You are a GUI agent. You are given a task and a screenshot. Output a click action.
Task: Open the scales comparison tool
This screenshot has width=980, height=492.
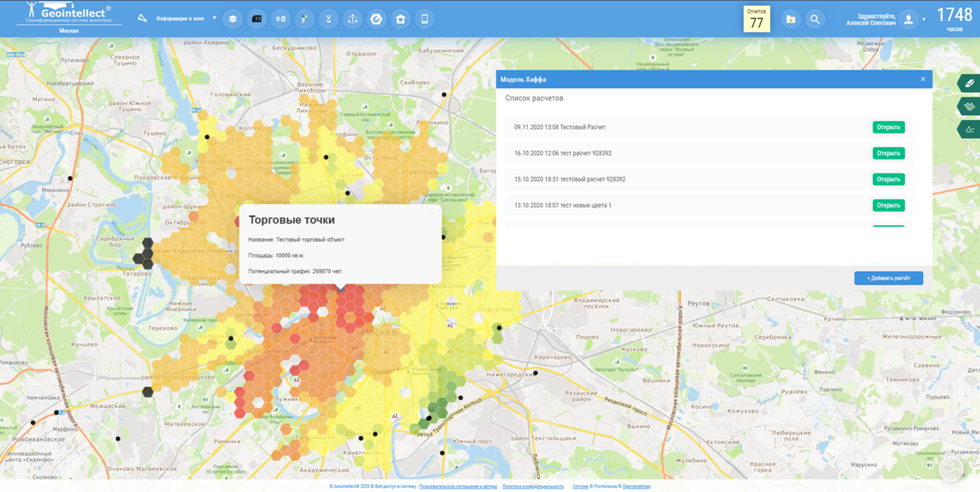[x=352, y=19]
